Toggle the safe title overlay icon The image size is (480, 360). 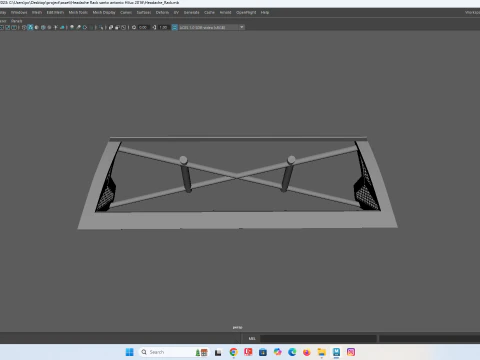pyautogui.click(x=14, y=27)
